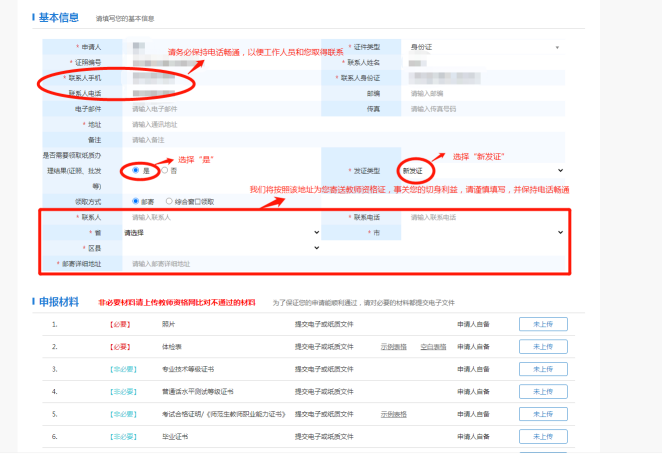Open the 证件类型 dropdown showing 身份证
This screenshot has height=455, width=662.
pyautogui.click(x=483, y=47)
